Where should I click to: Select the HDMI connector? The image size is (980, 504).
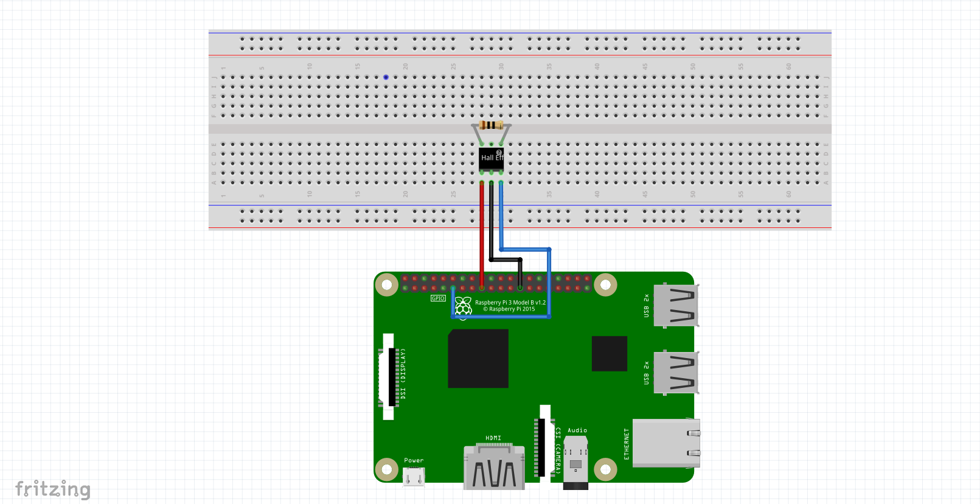tap(494, 467)
